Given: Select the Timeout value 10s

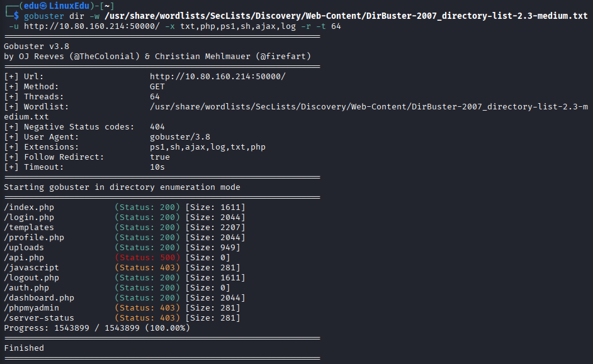Looking at the screenshot, I should [157, 167].
